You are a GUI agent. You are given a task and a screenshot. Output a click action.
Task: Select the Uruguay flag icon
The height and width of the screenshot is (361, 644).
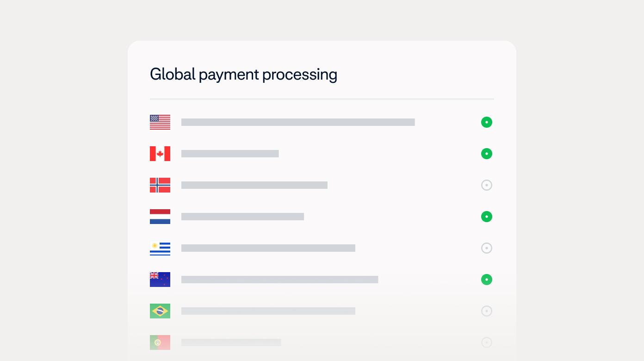click(x=160, y=248)
